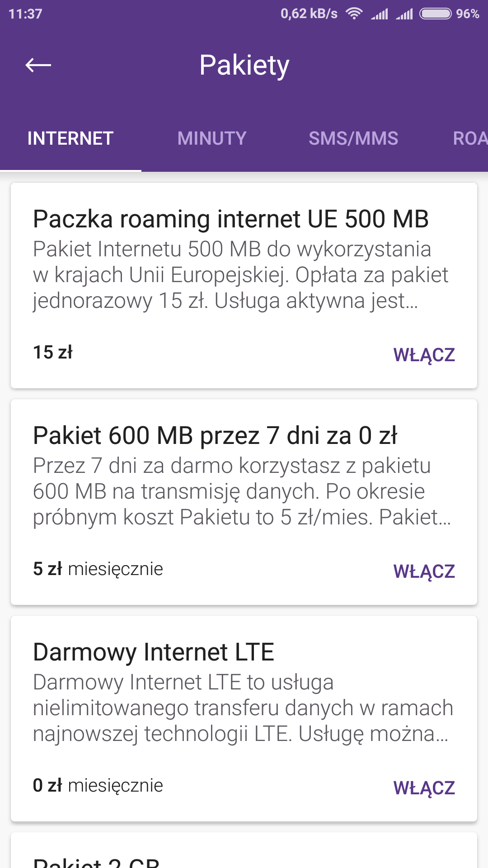The image size is (488, 868).
Task: Tap the second SIM signal strength icon
Action: (x=404, y=14)
